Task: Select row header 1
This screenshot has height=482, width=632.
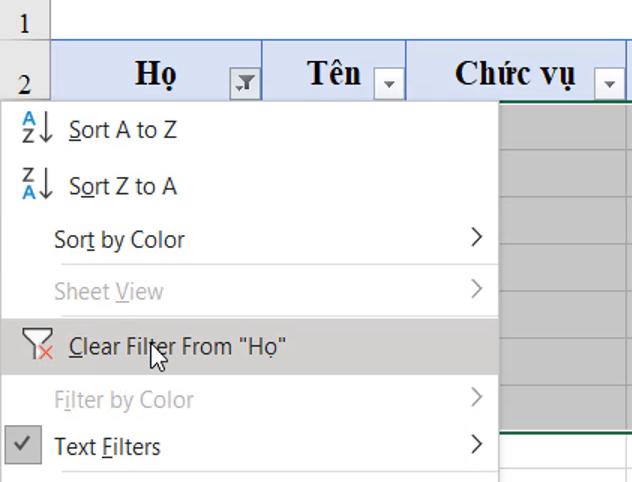Action: click(x=24, y=22)
